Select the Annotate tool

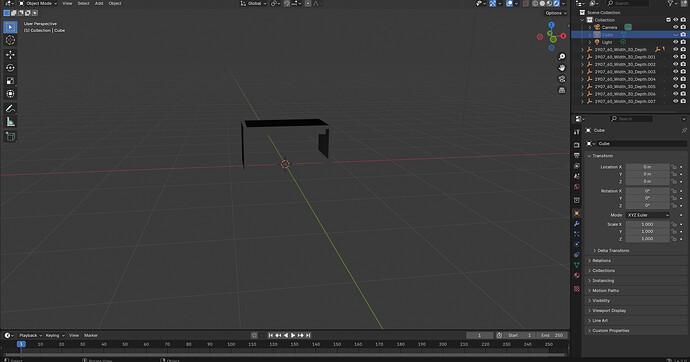(10, 109)
